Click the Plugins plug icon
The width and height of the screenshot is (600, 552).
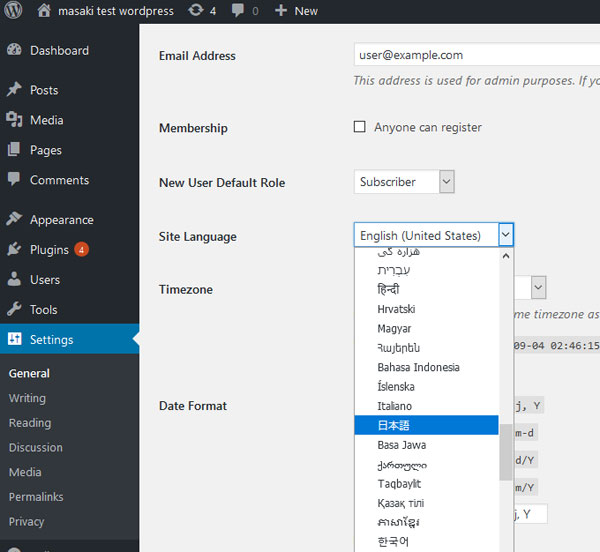click(x=14, y=249)
